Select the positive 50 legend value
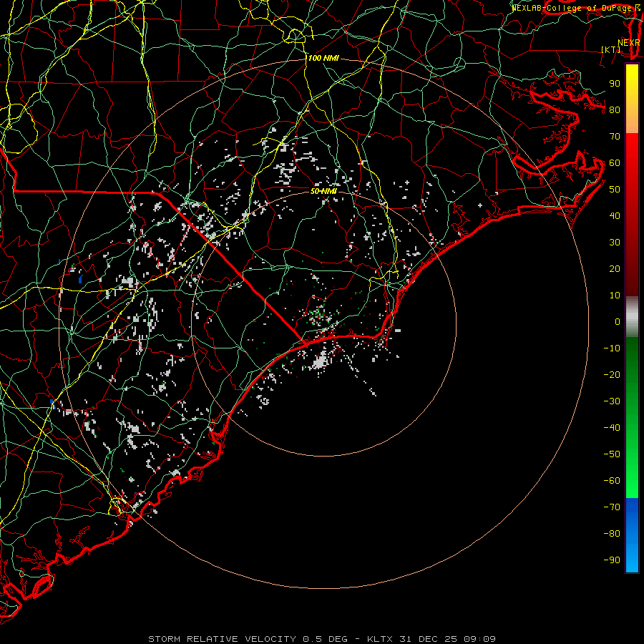 pyautogui.click(x=615, y=190)
